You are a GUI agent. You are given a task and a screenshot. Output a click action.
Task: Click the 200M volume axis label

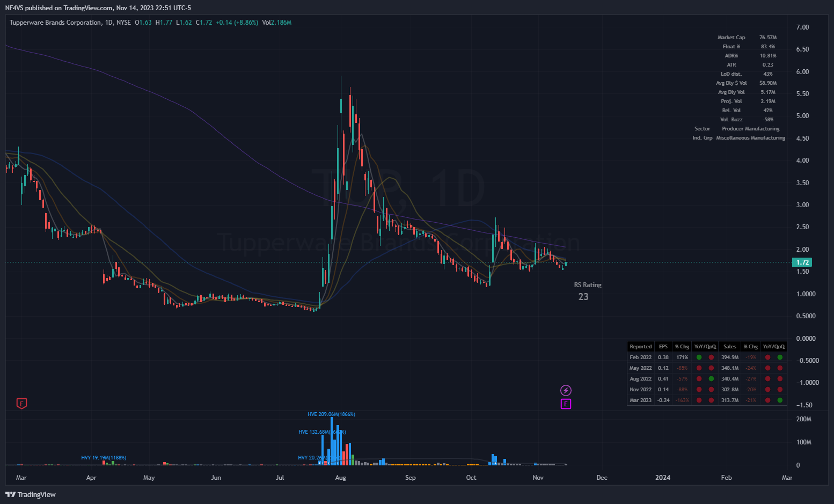tap(803, 419)
